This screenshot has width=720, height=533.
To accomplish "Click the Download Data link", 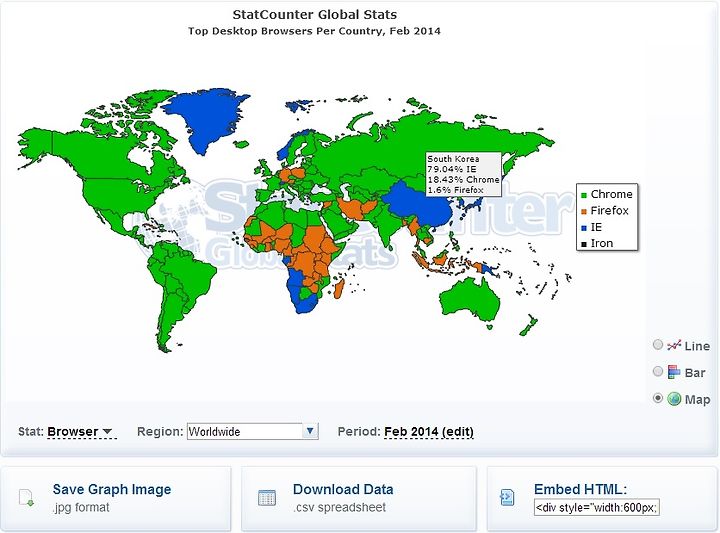I will click(343, 489).
